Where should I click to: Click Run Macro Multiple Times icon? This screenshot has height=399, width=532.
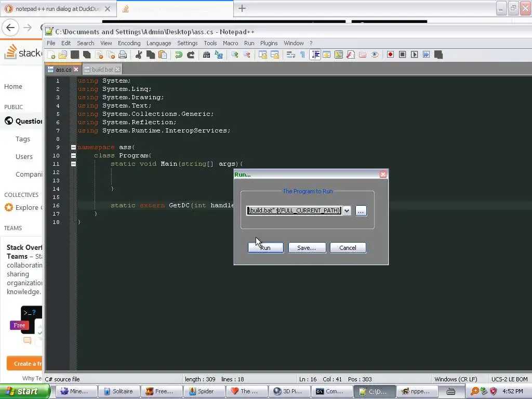(x=426, y=55)
